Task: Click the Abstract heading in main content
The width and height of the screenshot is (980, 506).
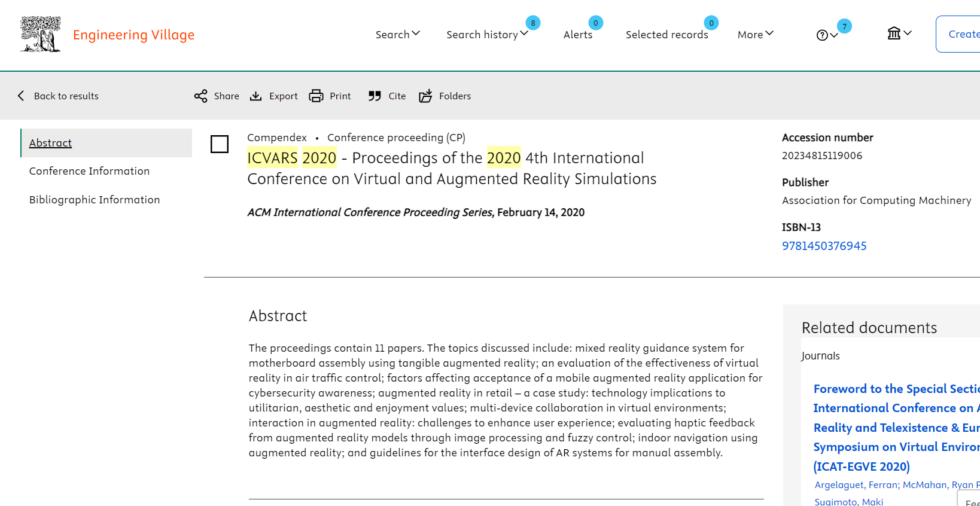Action: coord(278,316)
